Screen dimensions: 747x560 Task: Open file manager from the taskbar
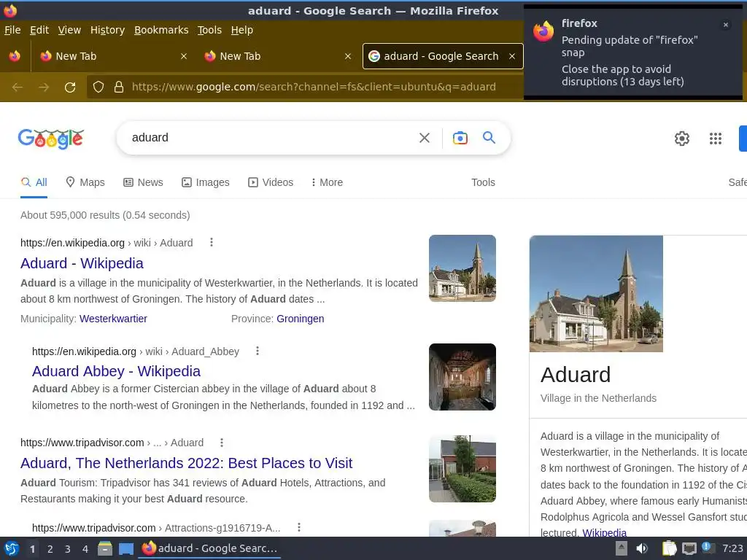pyautogui.click(x=105, y=548)
